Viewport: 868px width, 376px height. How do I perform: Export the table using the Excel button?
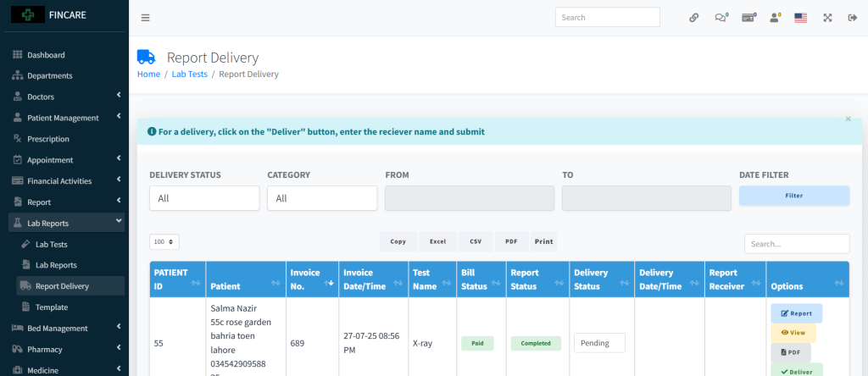click(437, 242)
